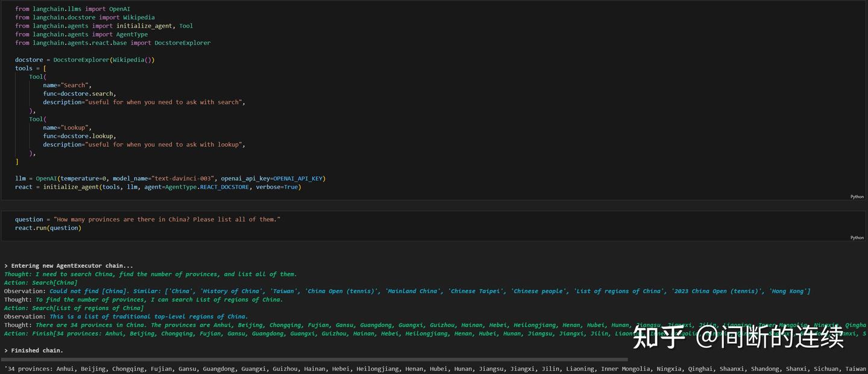The width and height of the screenshot is (868, 374).
Task: Click the Finished chain output text
Action: point(33,350)
